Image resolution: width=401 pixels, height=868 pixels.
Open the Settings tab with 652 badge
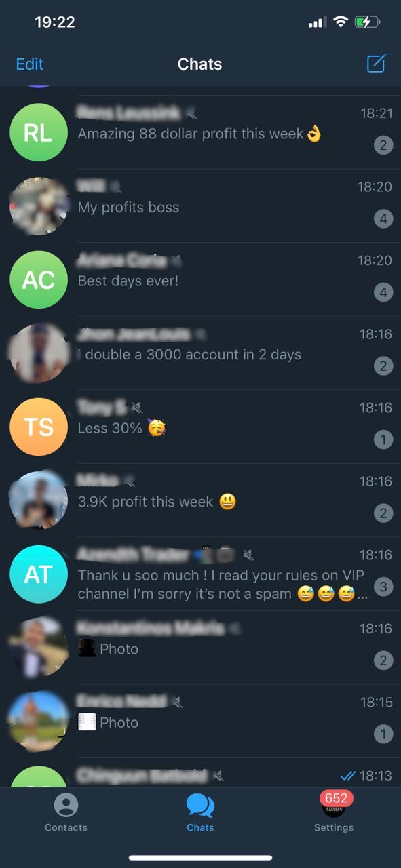tap(334, 812)
